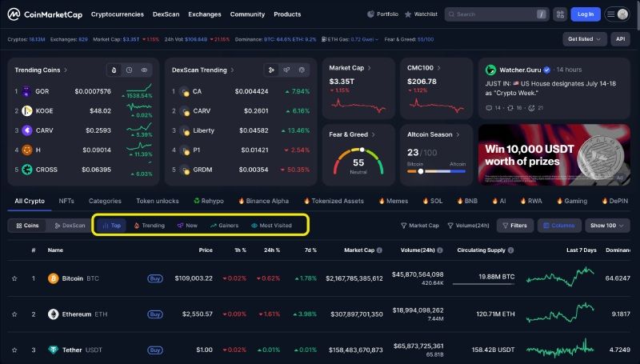Open the Altcoin Season card chevron
Screen dimensions: 640x364
(x=458, y=134)
